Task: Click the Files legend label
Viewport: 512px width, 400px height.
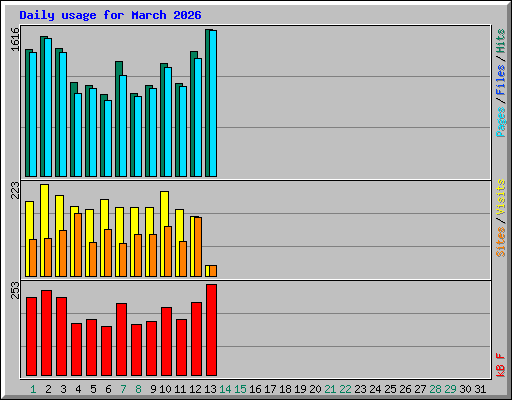Action: (x=501, y=80)
